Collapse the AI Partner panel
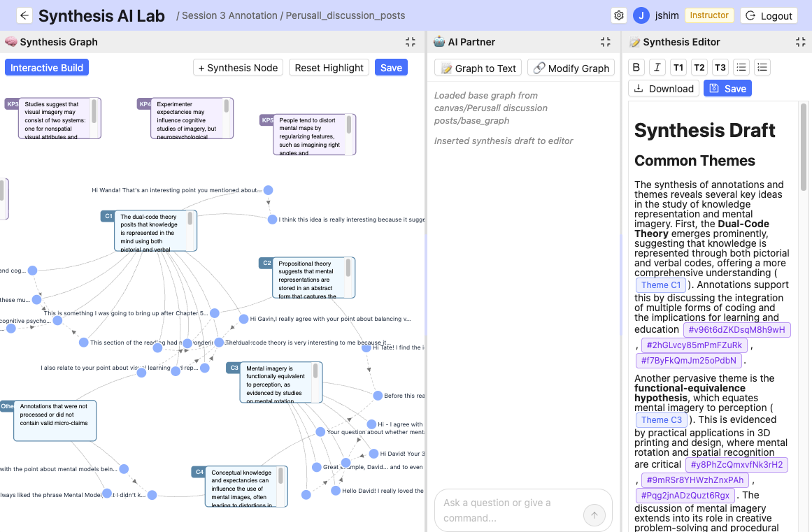This screenshot has width=812, height=532. coord(606,42)
